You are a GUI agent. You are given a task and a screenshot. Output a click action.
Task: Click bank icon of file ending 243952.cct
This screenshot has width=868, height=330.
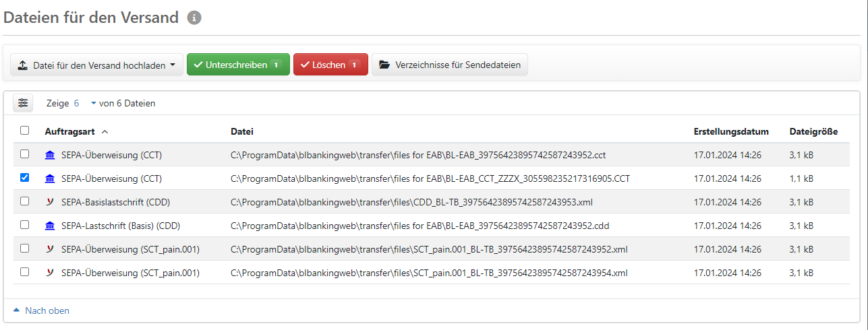tap(50, 155)
